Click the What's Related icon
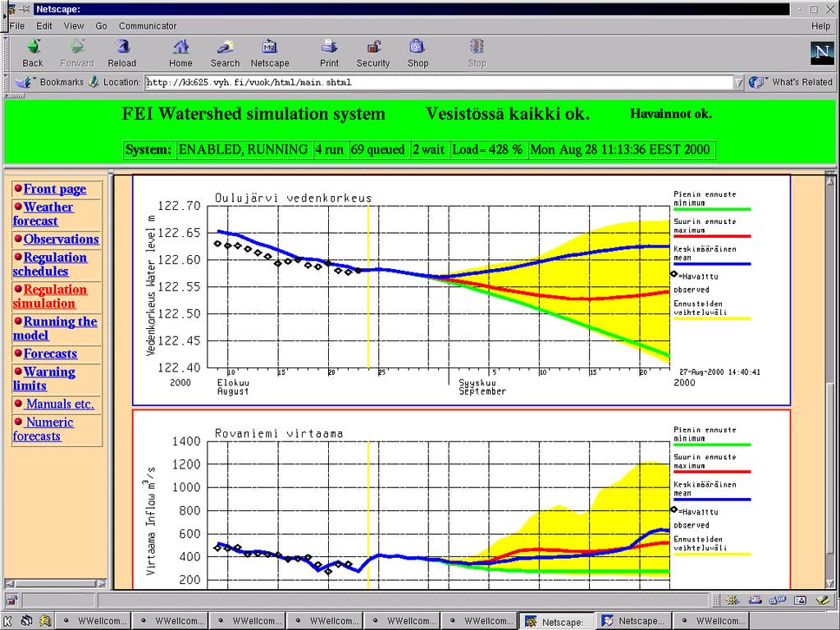This screenshot has height=630, width=840. coord(756,83)
